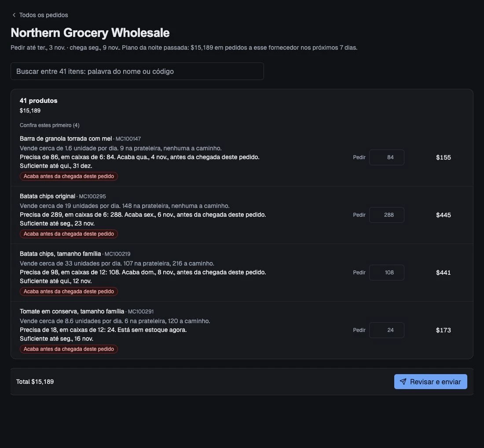Image resolution: width=484 pixels, height=448 pixels.
Task: Edit order quantity for Tomate em conserva
Action: coord(386,330)
